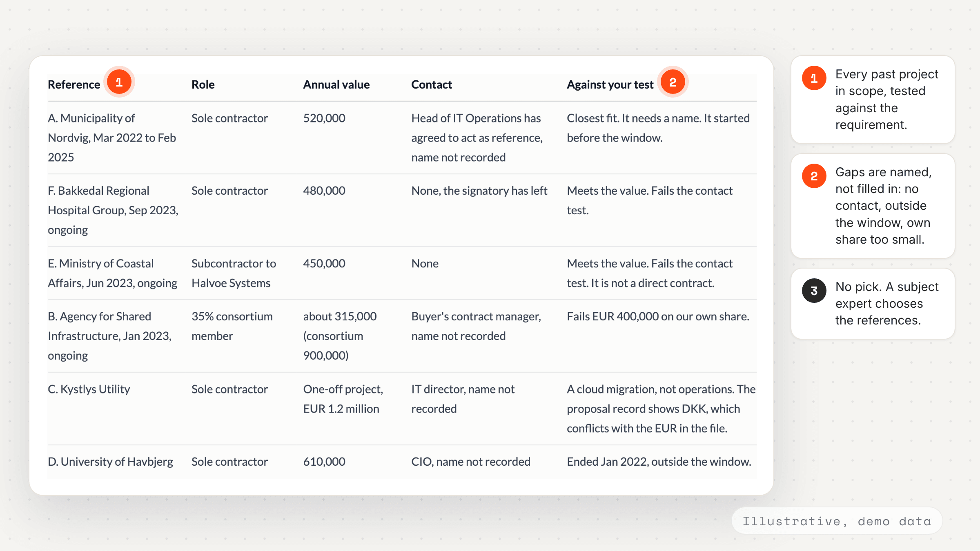Select the Kystlys Utility reference cell
This screenshot has height=551, width=980.
pyautogui.click(x=89, y=389)
